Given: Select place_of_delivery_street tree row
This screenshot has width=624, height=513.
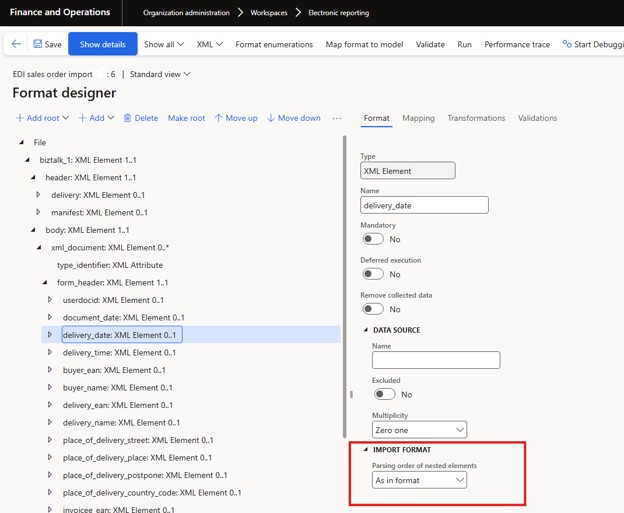Looking at the screenshot, I should (x=138, y=440).
